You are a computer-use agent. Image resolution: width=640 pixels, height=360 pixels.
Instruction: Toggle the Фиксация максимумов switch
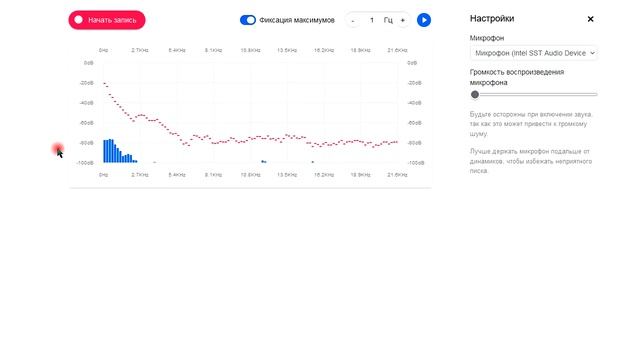[248, 20]
